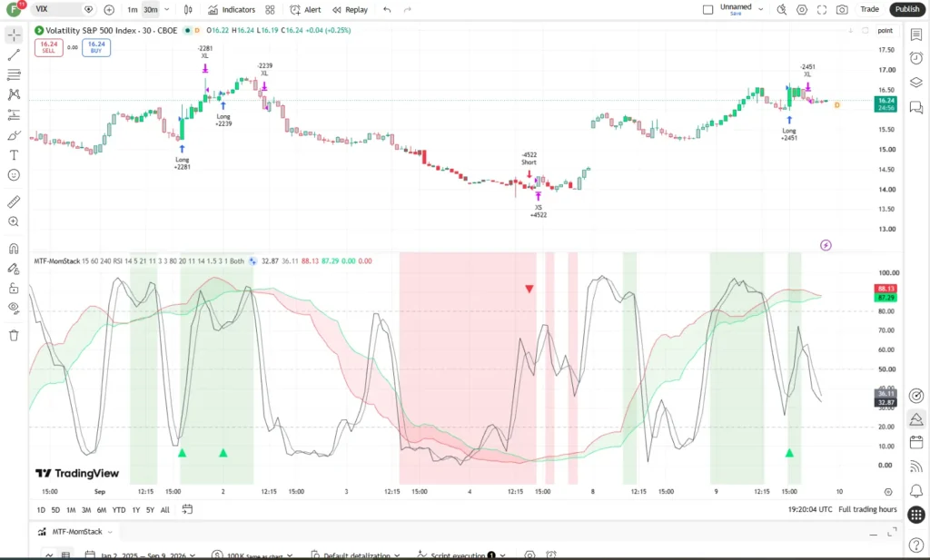
Task: Toggle hide all drawings eye icon
Action: (x=15, y=308)
